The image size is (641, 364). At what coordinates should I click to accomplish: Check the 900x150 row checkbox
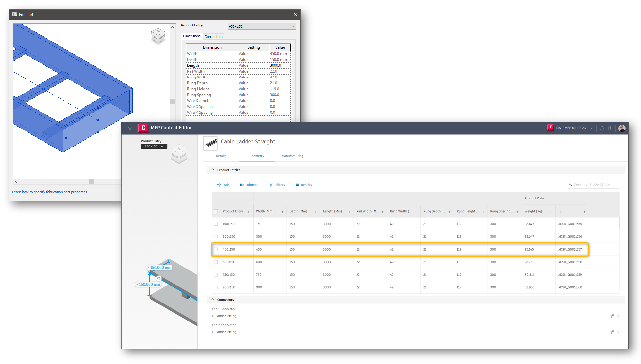[x=216, y=287]
